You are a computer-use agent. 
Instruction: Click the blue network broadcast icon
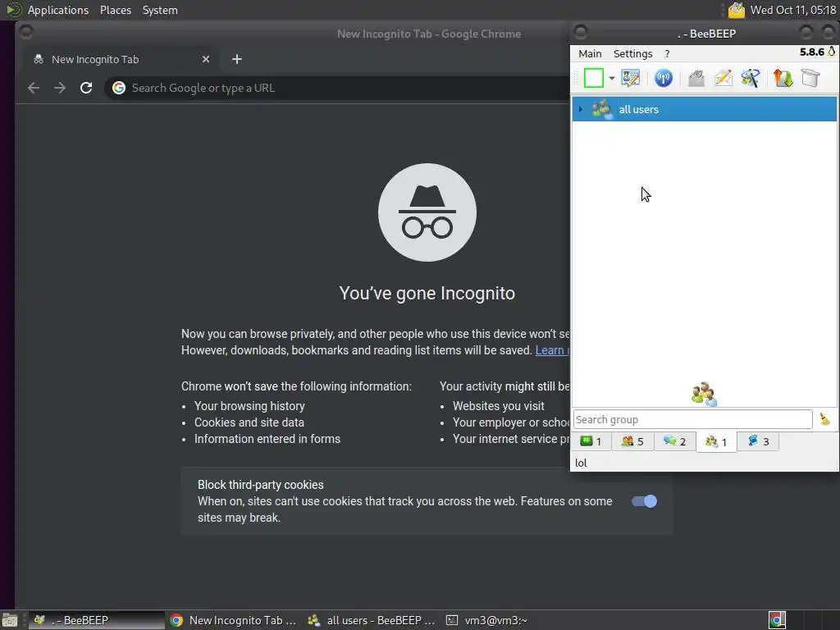pyautogui.click(x=663, y=78)
